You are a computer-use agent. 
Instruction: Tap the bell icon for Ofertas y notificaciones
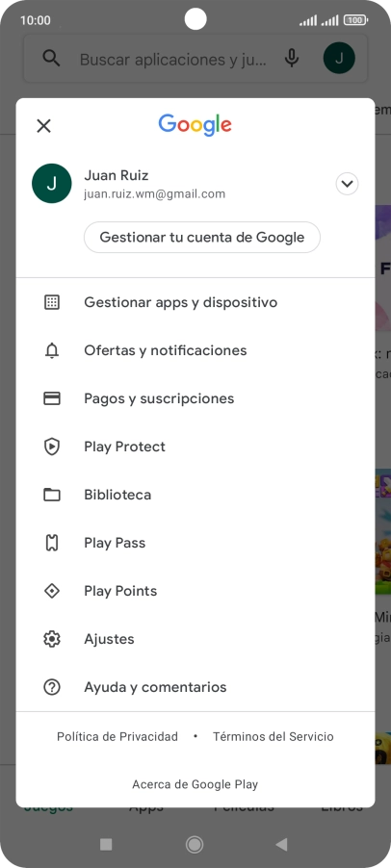(52, 350)
